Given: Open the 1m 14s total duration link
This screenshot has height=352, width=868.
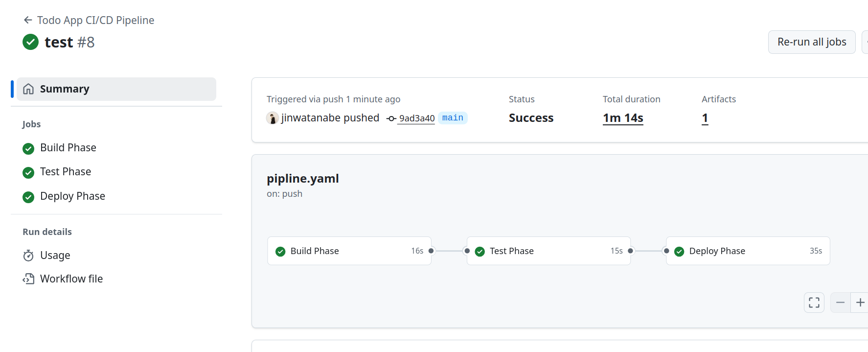Looking at the screenshot, I should point(623,118).
